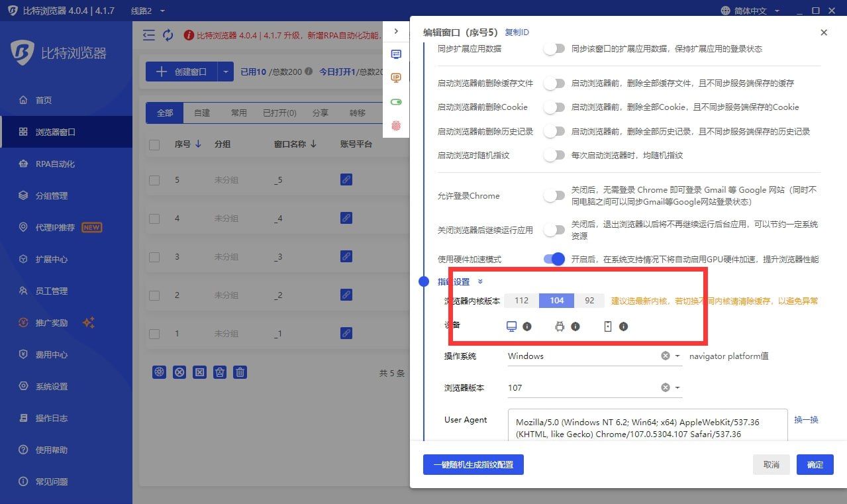Screen dimensions: 847x504
Task: Switch to the 常用 tab
Action: click(x=239, y=113)
